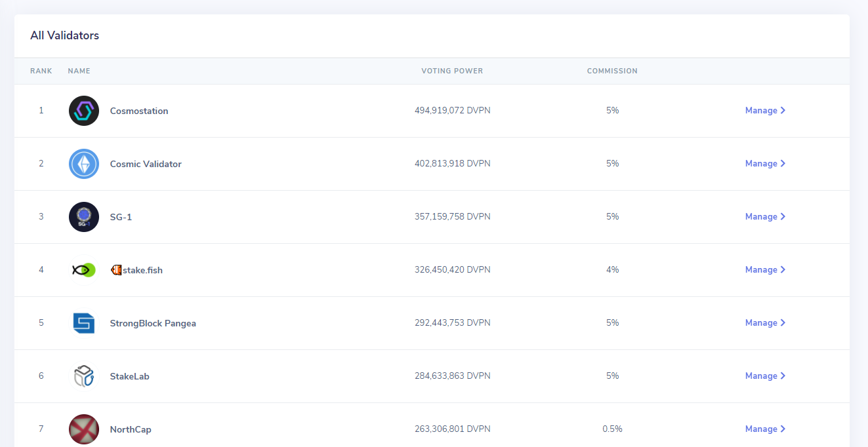Select the NorthCap validator name
The height and width of the screenshot is (447, 868).
click(131, 430)
